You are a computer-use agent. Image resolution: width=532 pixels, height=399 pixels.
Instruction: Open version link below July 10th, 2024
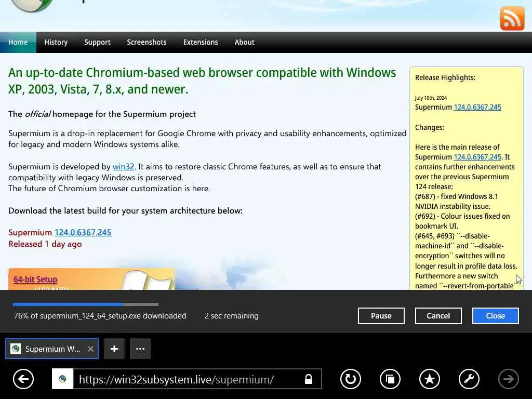477,107
